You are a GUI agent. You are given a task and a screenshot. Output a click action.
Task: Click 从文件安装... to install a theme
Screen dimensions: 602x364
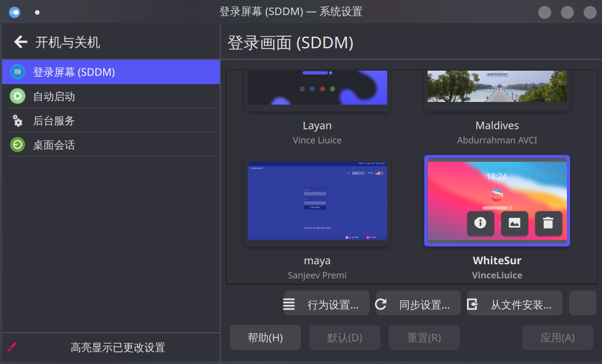click(x=515, y=305)
